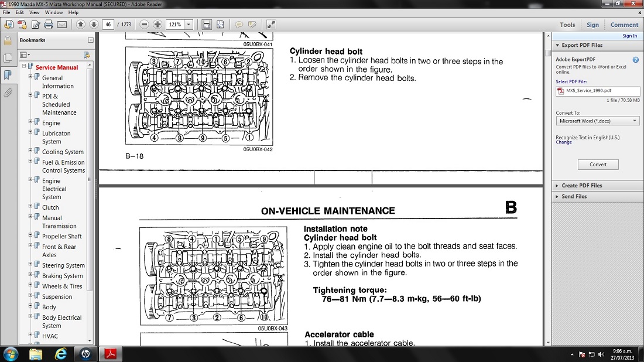Go to next page with down arrow
The image size is (644, 362).
pos(94,25)
